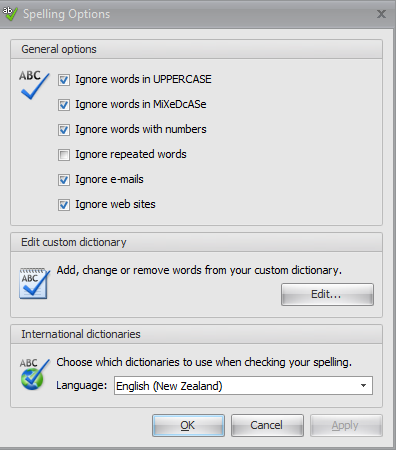The width and height of the screenshot is (396, 452).
Task: Enable Ignore repeated words checkbox
Action: pyautogui.click(x=64, y=155)
